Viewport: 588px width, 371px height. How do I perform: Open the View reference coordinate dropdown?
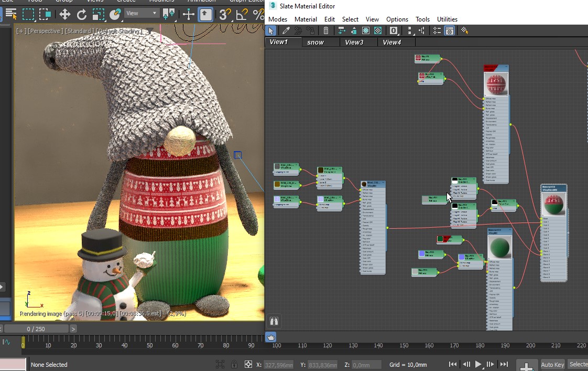tap(141, 13)
